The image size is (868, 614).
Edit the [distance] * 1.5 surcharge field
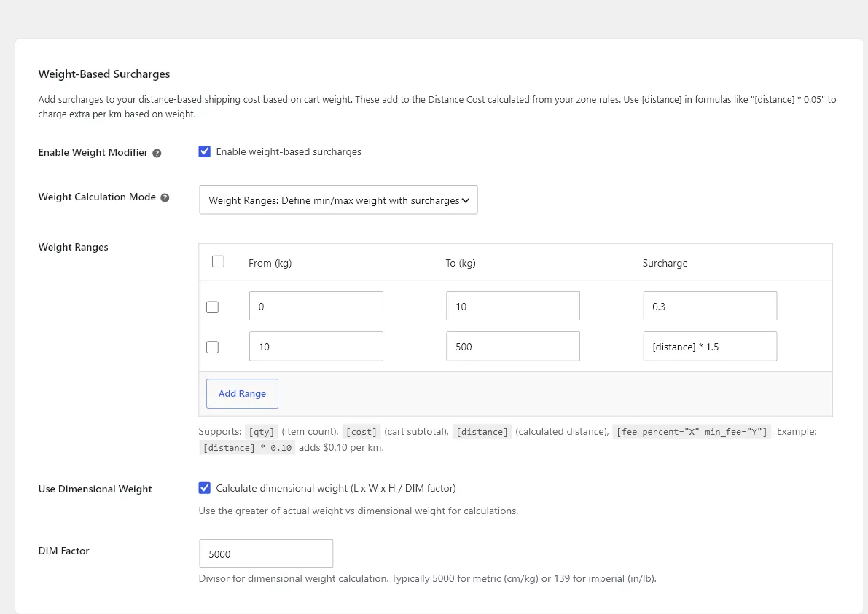click(x=710, y=346)
